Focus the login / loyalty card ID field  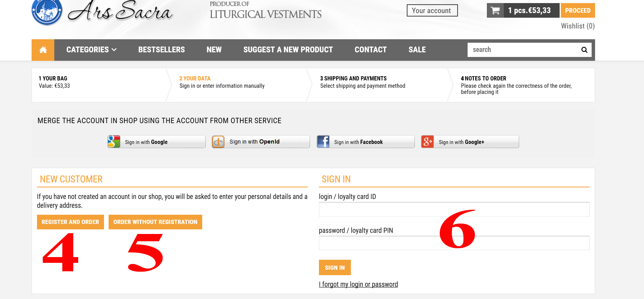point(454,209)
